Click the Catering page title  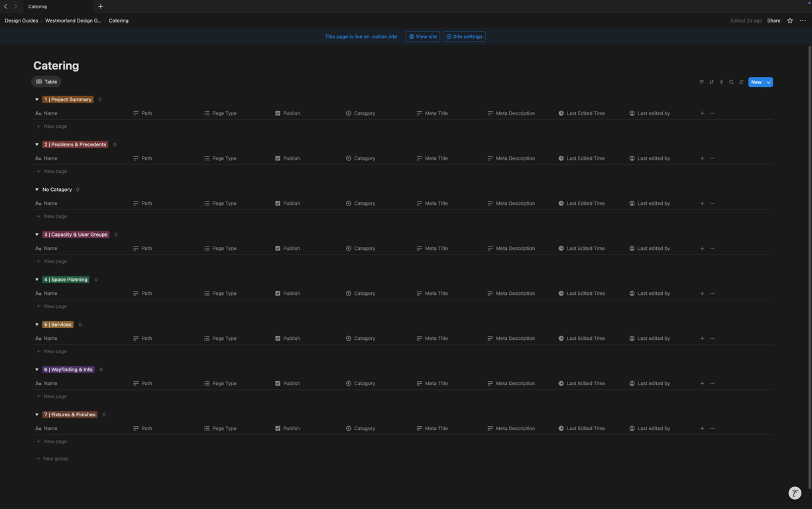[x=56, y=66]
